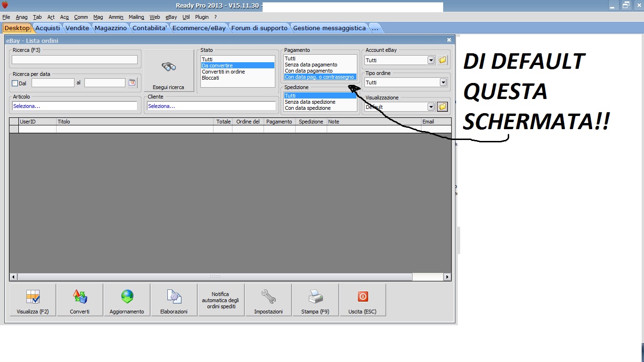Select Da convertire in Stato list

click(x=238, y=66)
